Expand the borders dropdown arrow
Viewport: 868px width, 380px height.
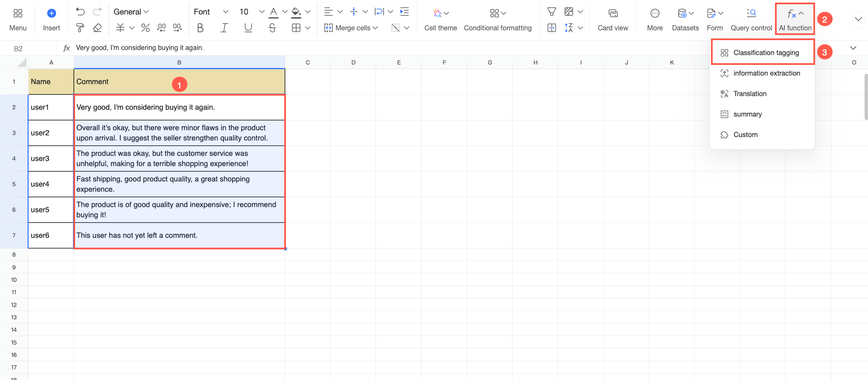[308, 28]
